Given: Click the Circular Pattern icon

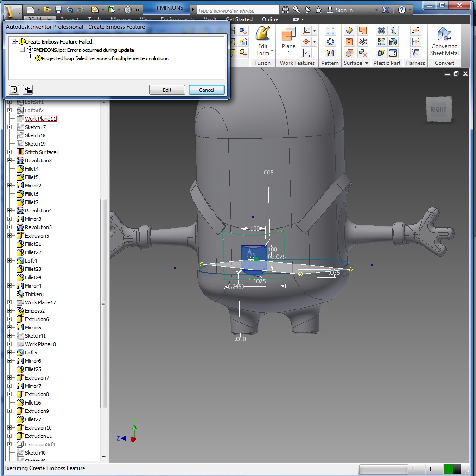Looking at the screenshot, I should click(330, 42).
